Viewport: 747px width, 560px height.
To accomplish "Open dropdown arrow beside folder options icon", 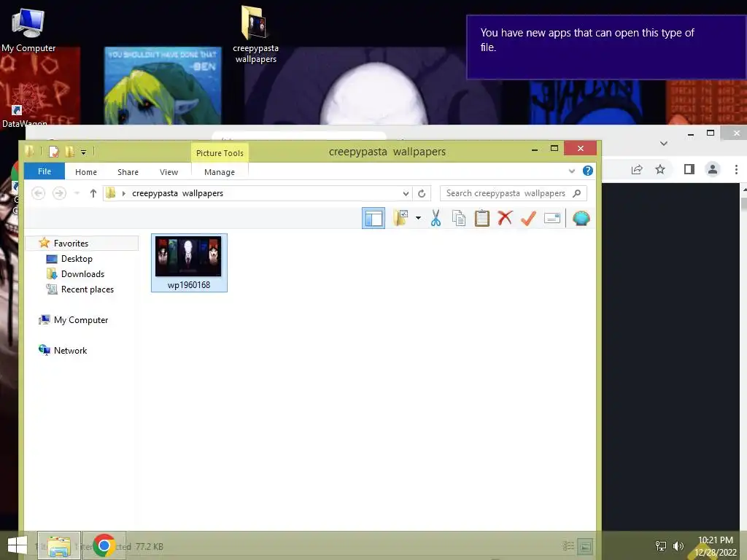I will (418, 218).
